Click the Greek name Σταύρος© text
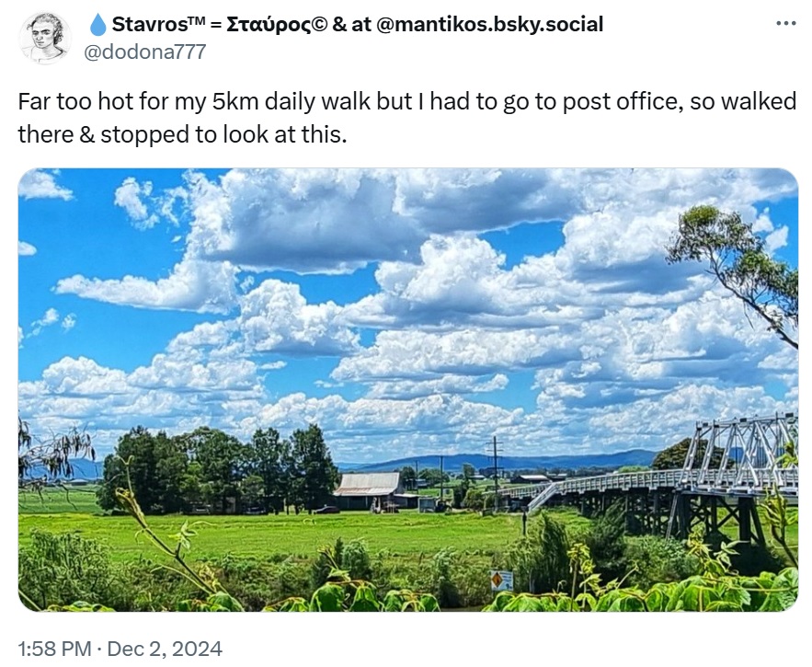 (x=276, y=25)
